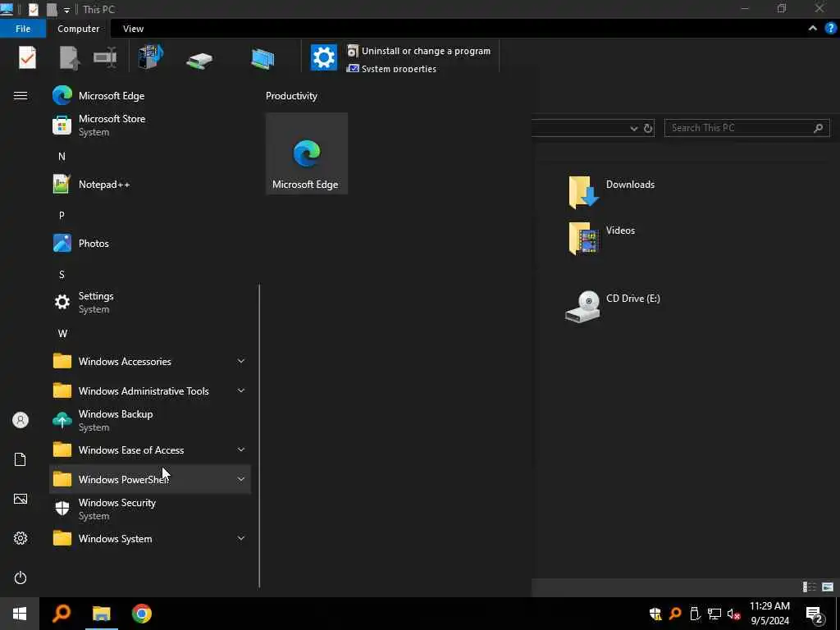Jump to letter W group header

click(x=62, y=334)
